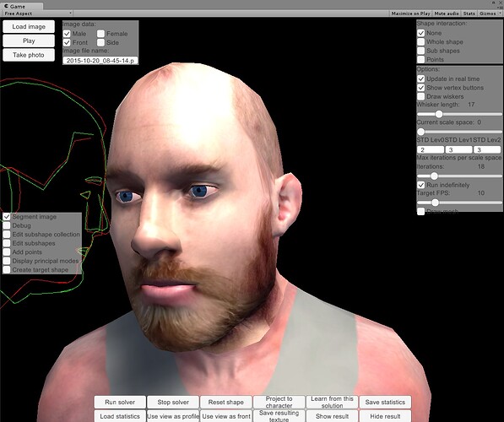This screenshot has height=422, width=504.
Task: Click the Stop solver button
Action: click(173, 402)
